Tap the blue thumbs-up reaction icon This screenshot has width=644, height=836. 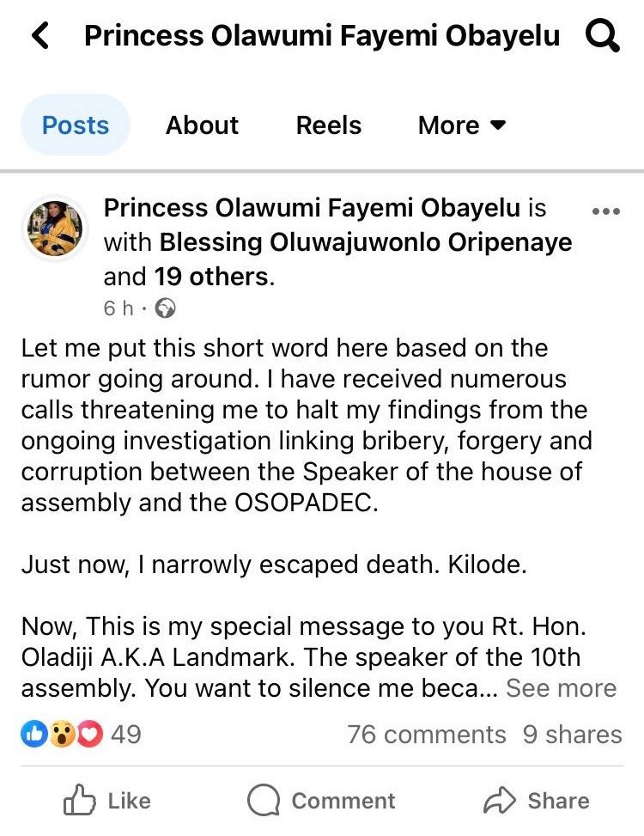click(x=34, y=734)
